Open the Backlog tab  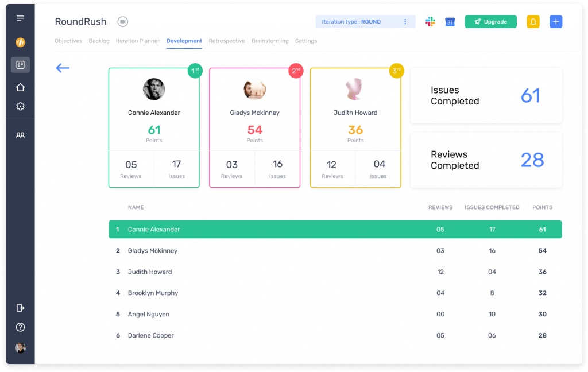99,41
